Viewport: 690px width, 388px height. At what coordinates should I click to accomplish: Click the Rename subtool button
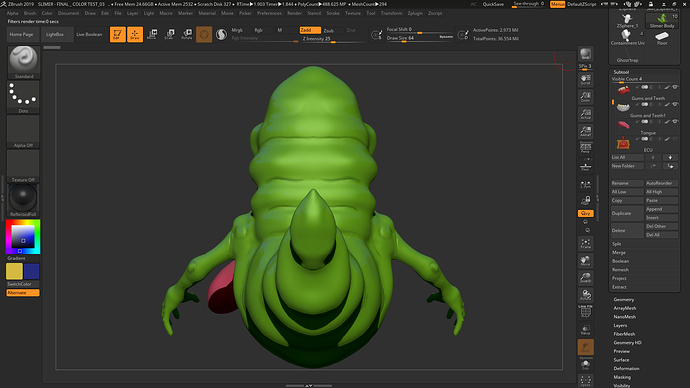pyautogui.click(x=627, y=183)
